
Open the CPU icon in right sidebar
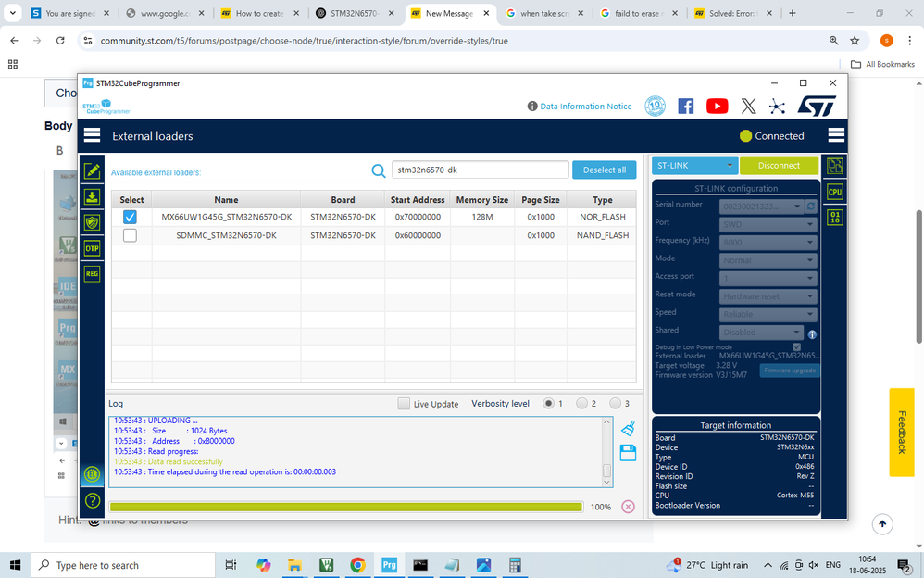[835, 192]
